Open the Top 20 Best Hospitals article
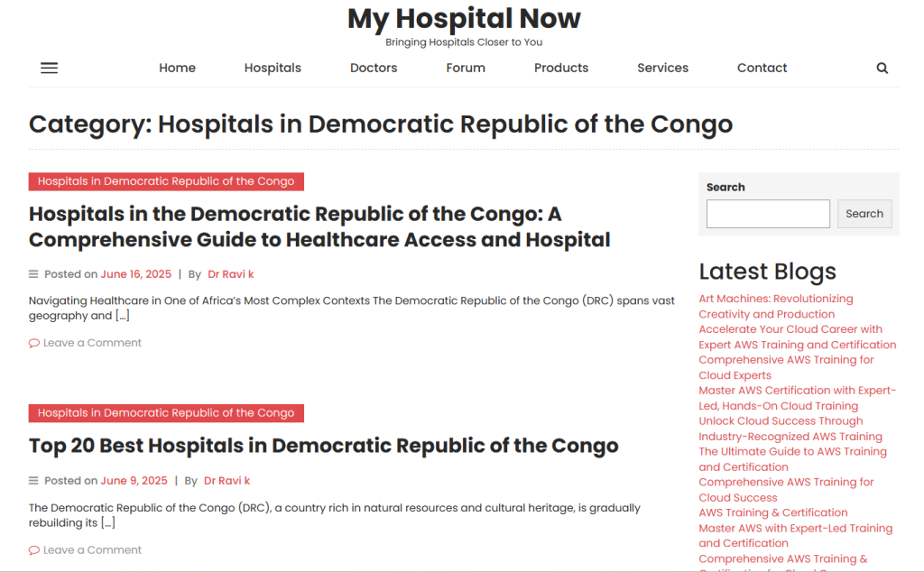The width and height of the screenshot is (924, 572). pyautogui.click(x=323, y=446)
